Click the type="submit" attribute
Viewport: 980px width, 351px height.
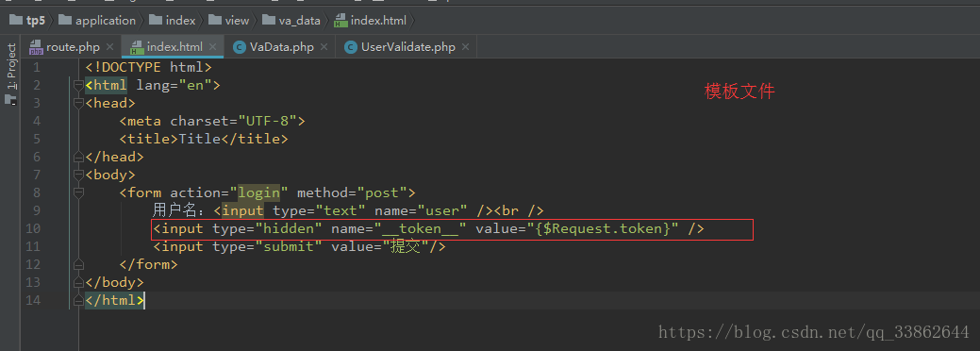click(x=267, y=246)
